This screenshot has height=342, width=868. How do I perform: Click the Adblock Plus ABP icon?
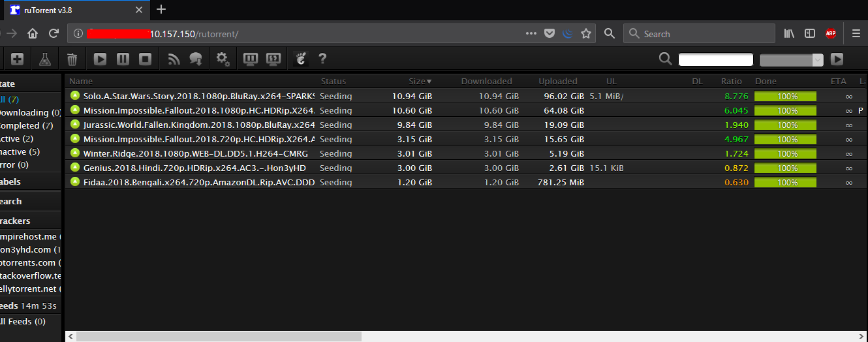click(x=831, y=33)
